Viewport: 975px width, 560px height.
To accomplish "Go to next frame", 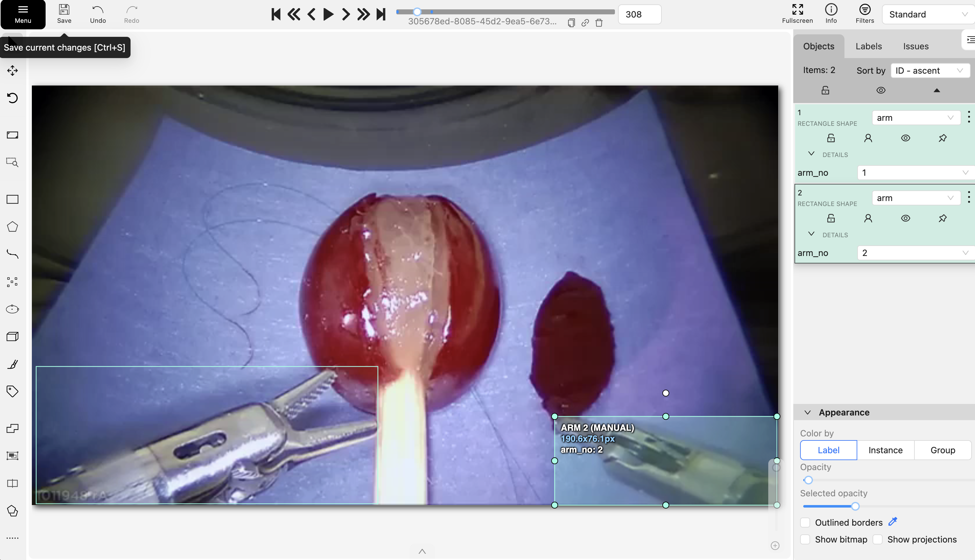I will [346, 14].
